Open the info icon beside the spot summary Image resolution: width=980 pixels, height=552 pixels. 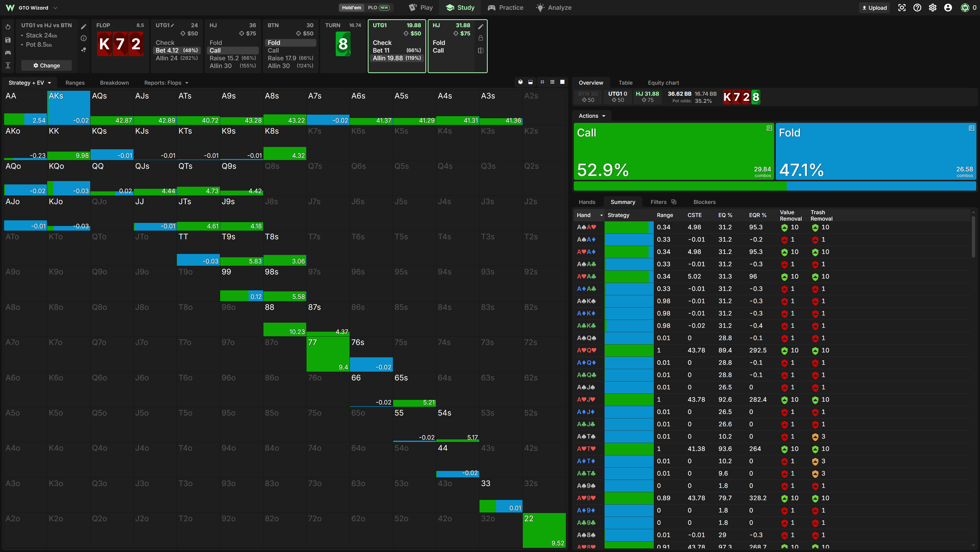tap(84, 38)
